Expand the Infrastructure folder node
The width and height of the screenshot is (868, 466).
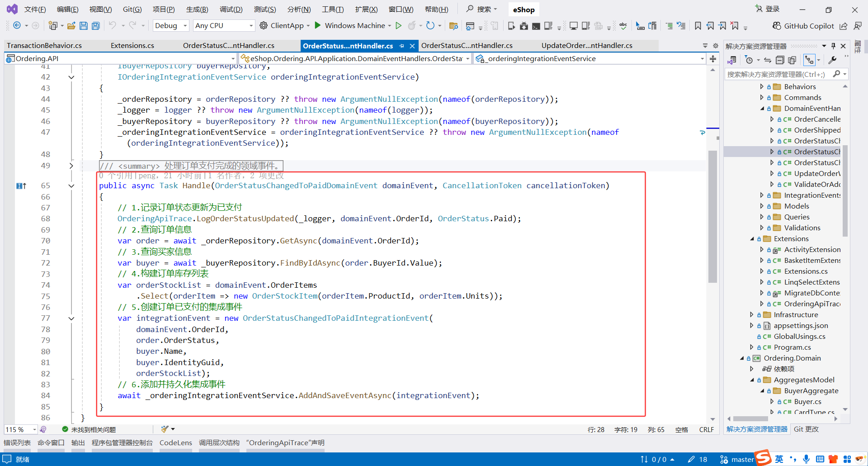tap(751, 314)
